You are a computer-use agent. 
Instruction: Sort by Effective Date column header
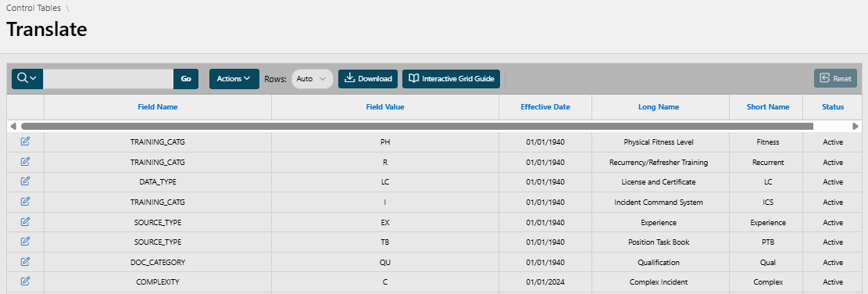545,107
